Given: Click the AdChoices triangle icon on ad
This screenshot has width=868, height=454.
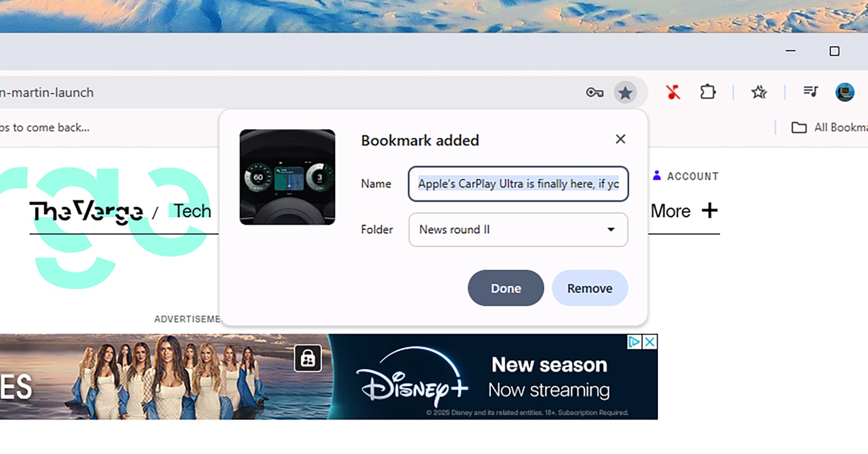Looking at the screenshot, I should (634, 342).
